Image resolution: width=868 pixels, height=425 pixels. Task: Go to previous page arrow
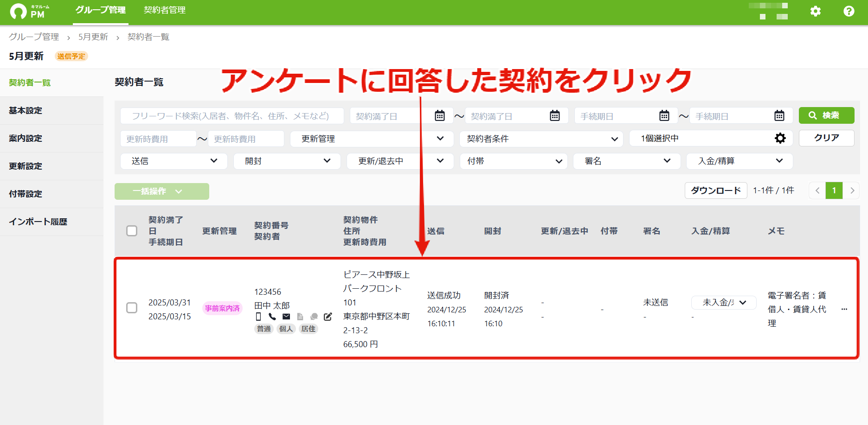point(817,190)
